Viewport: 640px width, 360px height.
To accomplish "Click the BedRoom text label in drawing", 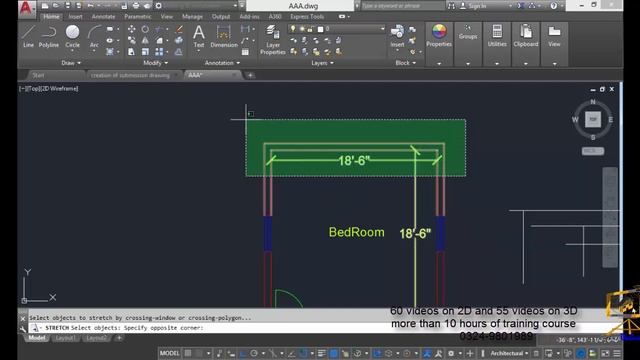I will (357, 232).
